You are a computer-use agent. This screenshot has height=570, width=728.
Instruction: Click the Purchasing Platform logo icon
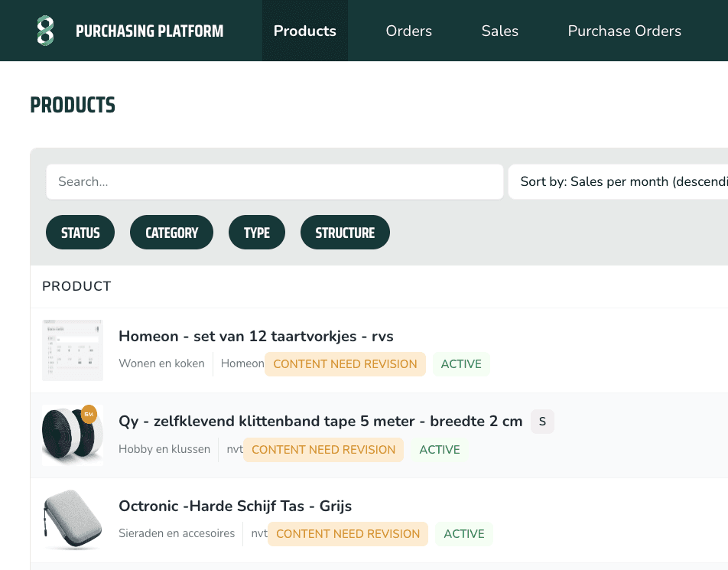pyautogui.click(x=46, y=31)
